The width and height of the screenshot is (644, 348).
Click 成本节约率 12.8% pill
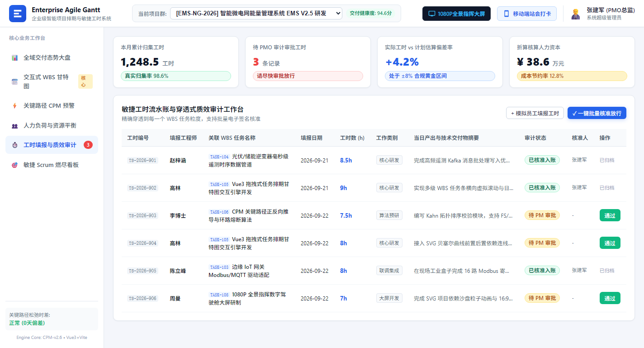(572, 76)
